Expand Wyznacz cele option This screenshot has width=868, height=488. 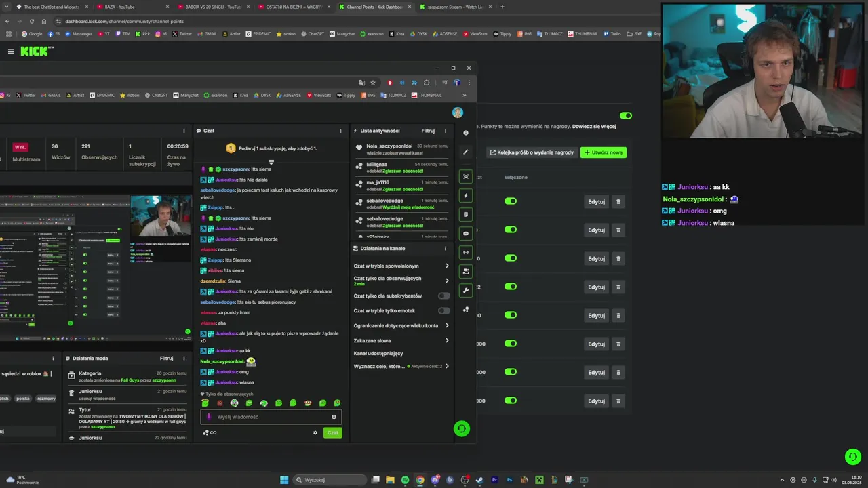tap(401, 366)
